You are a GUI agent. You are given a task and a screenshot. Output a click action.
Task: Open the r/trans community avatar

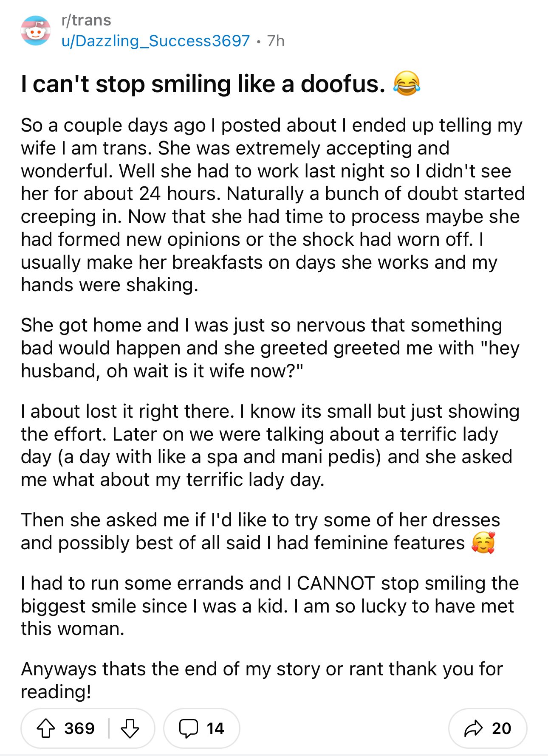(36, 31)
